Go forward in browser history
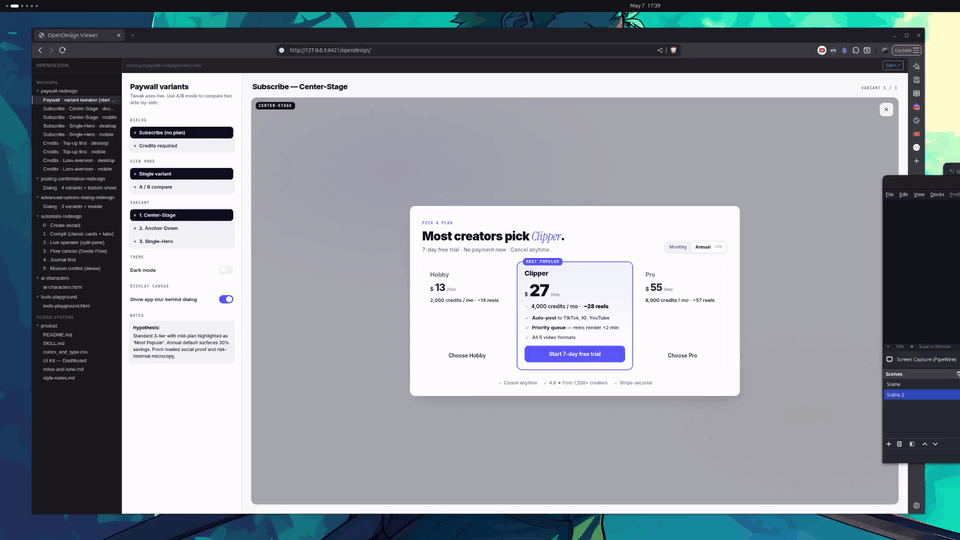The image size is (960, 540). 51,50
